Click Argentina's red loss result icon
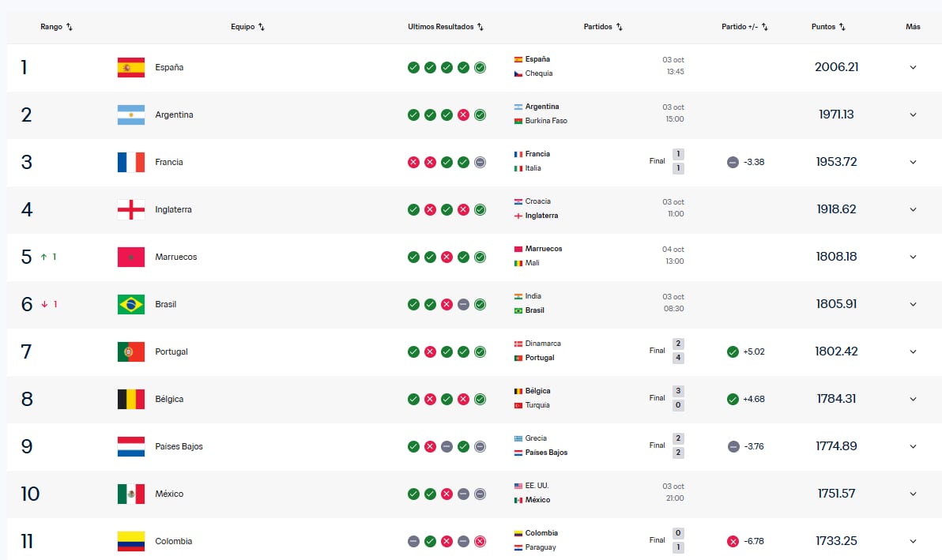The image size is (942, 560). [463, 115]
